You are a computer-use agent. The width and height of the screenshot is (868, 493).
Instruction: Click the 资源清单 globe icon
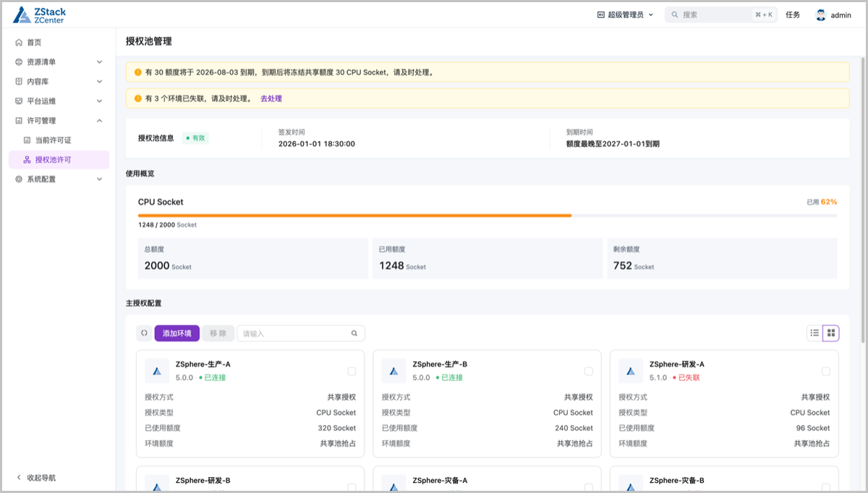click(x=19, y=62)
